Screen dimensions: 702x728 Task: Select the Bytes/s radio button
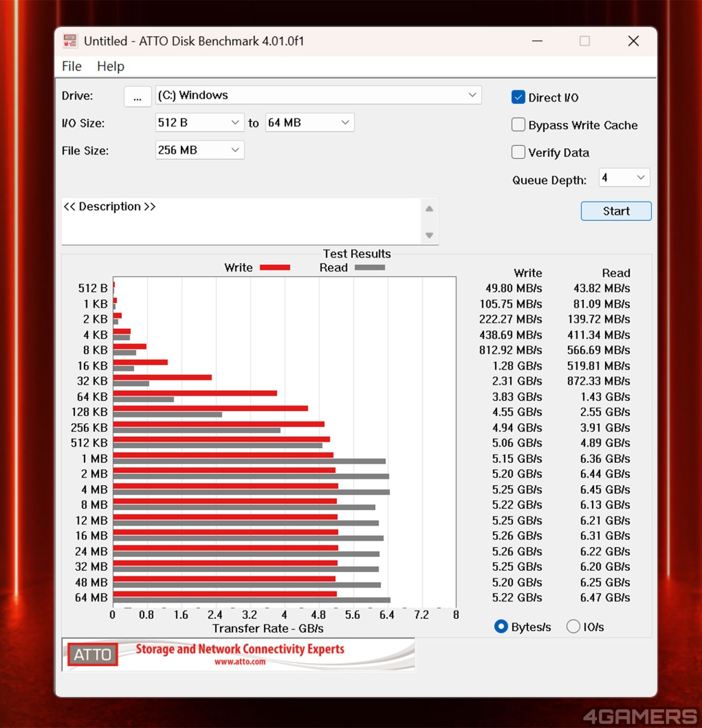(501, 627)
